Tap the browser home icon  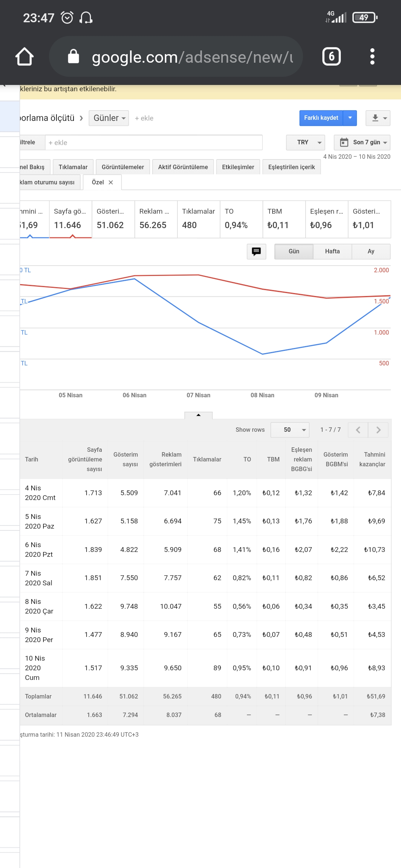25,57
